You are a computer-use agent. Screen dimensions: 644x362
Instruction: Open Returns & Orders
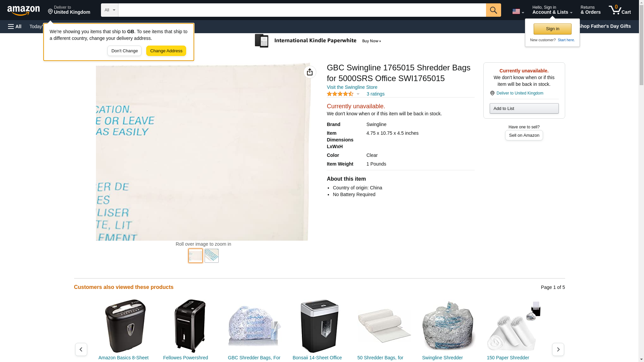tap(590, 10)
